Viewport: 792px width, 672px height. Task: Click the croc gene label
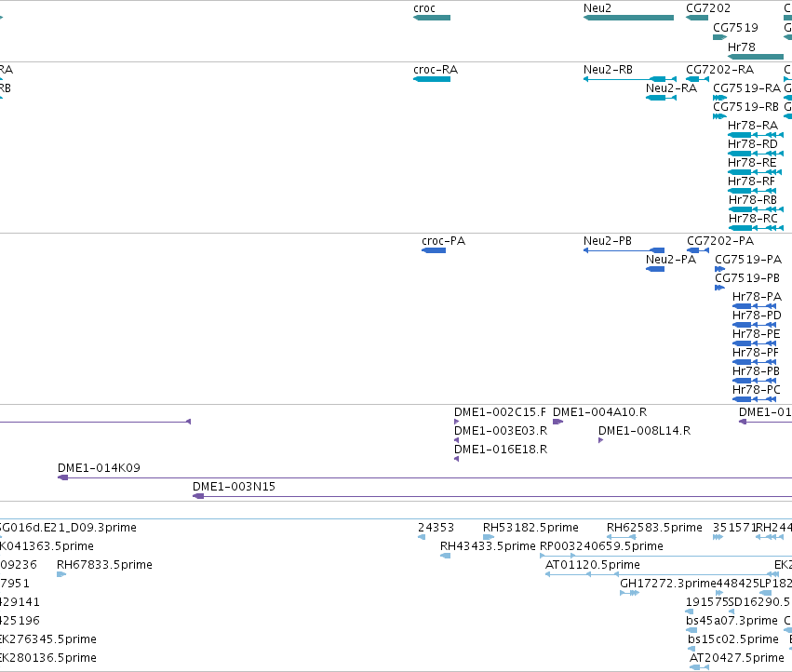click(423, 8)
